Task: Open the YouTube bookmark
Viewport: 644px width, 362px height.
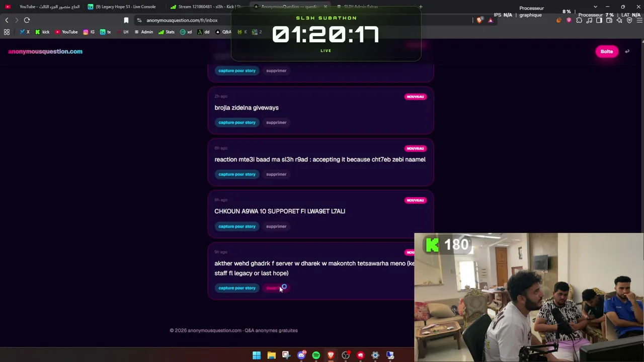Action: (x=66, y=32)
